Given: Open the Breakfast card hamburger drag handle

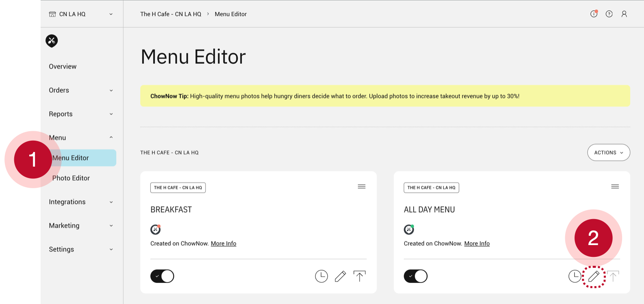Looking at the screenshot, I should 361,187.
